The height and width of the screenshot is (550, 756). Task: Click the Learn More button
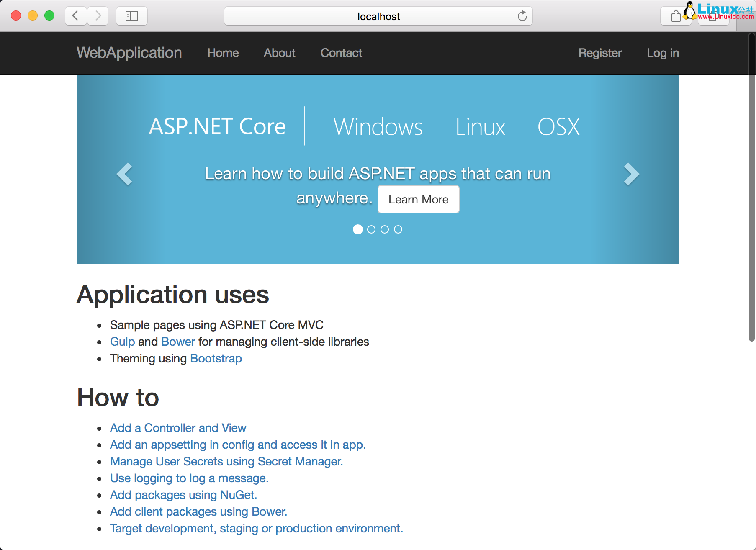(418, 199)
